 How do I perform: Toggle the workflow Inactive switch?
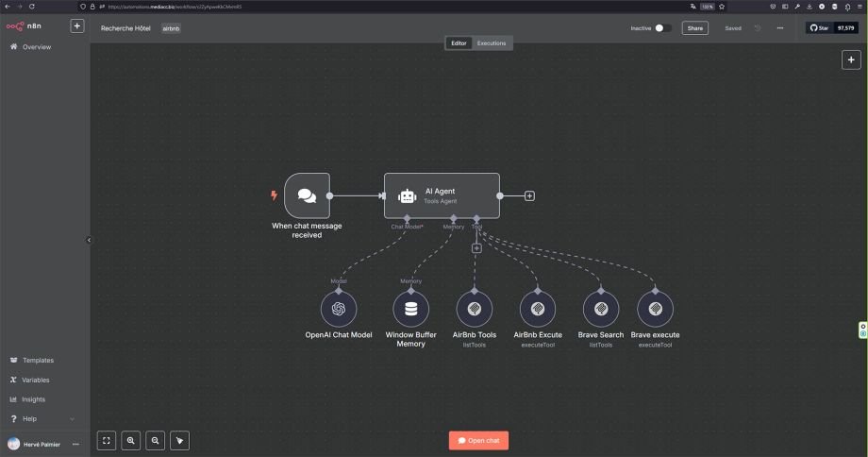tap(663, 28)
